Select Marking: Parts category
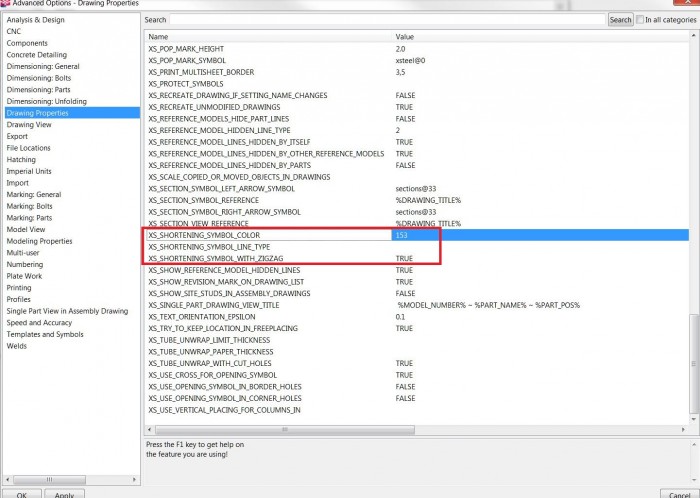Screen dimensions: 700x498 tap(29, 217)
